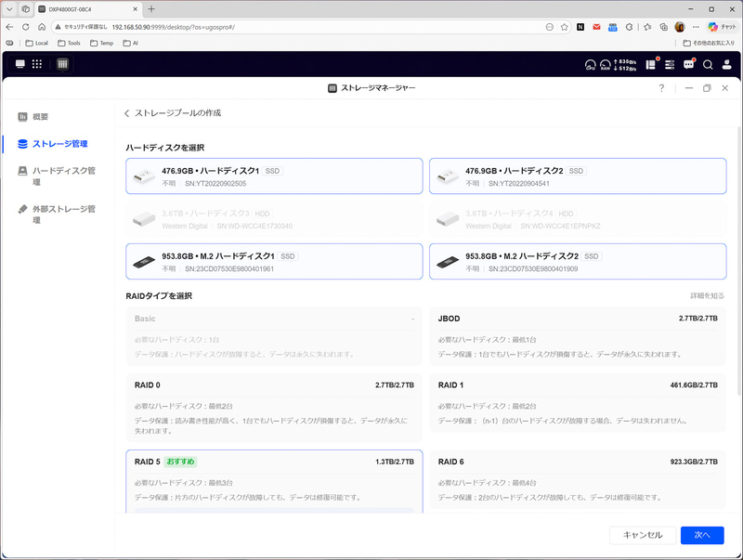Viewport: 743px width, 560px height.
Task: Select the greyed 3.6TB ハードディスク3
Action: [x=274, y=219]
